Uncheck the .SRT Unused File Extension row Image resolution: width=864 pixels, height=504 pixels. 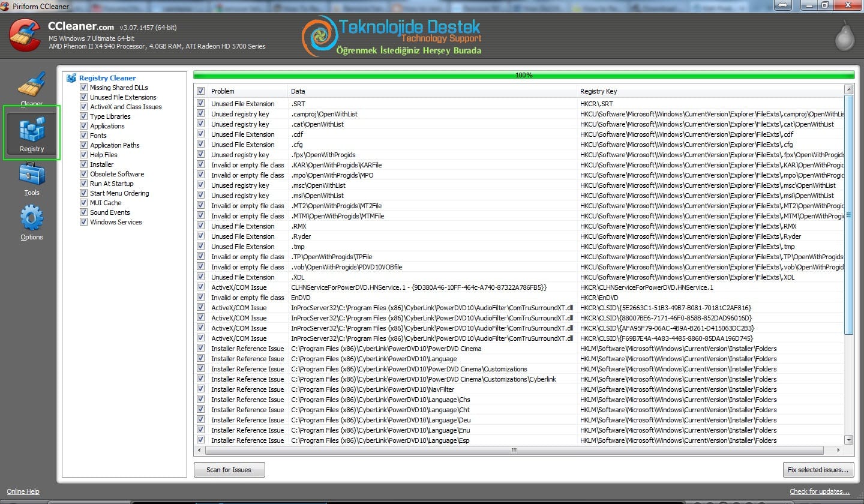(200, 104)
